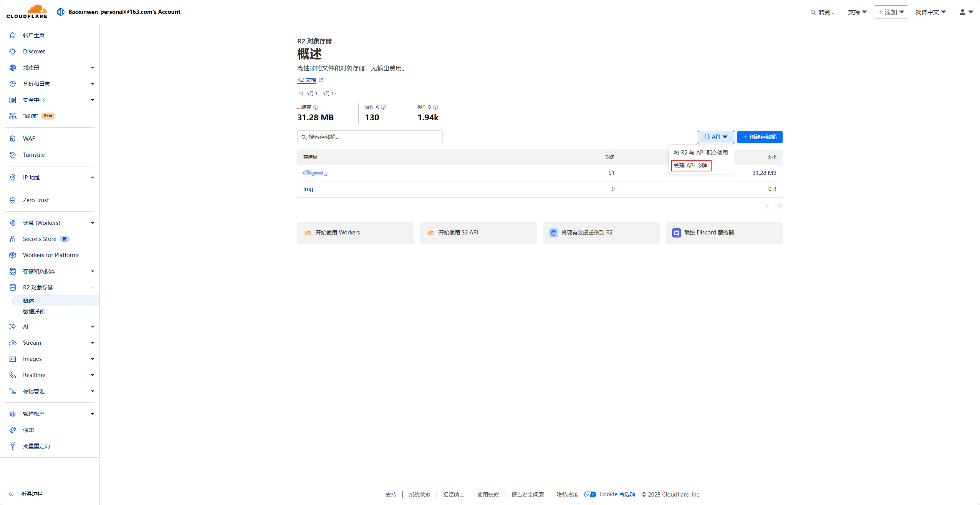Click the 31.28 MB size cell
This screenshot has height=505, width=980.
[x=764, y=173]
